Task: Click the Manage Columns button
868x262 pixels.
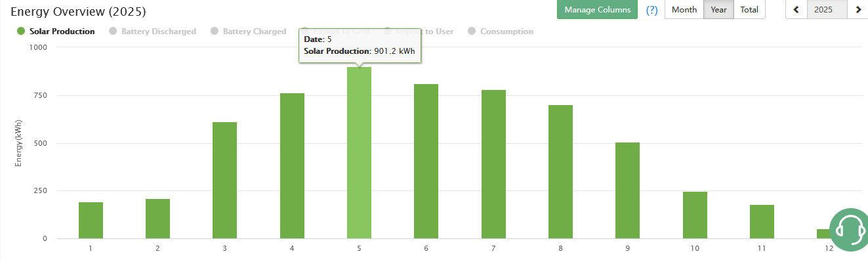Action: 597,10
